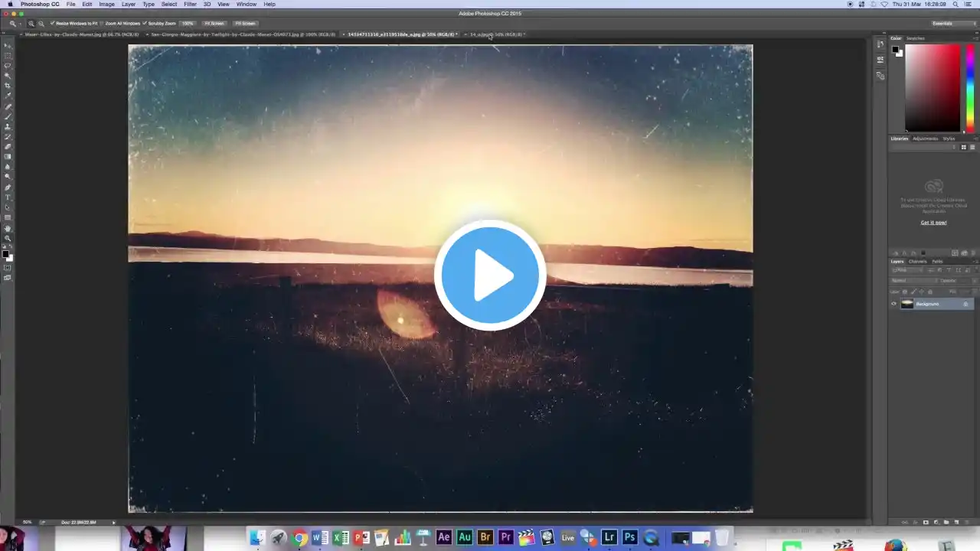The height and width of the screenshot is (551, 980).
Task: Open Lightroom from the Dock
Action: click(609, 537)
